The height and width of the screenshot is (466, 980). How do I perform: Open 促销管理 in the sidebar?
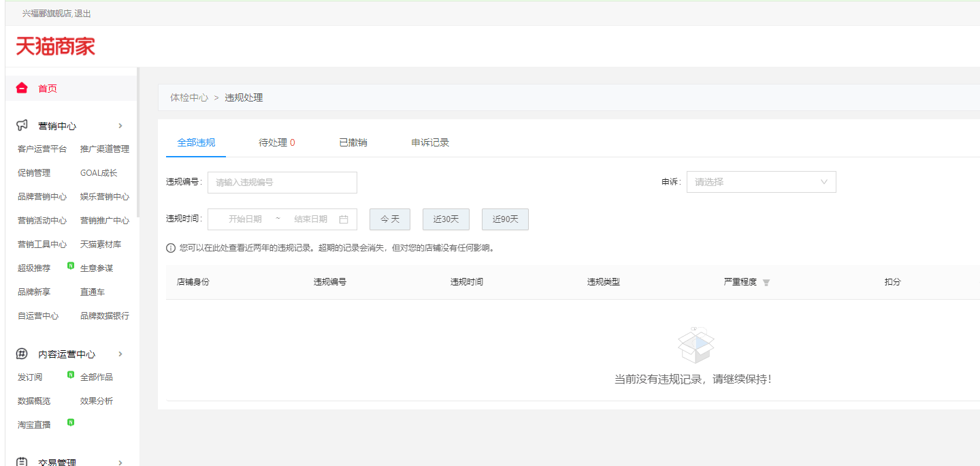(x=34, y=173)
